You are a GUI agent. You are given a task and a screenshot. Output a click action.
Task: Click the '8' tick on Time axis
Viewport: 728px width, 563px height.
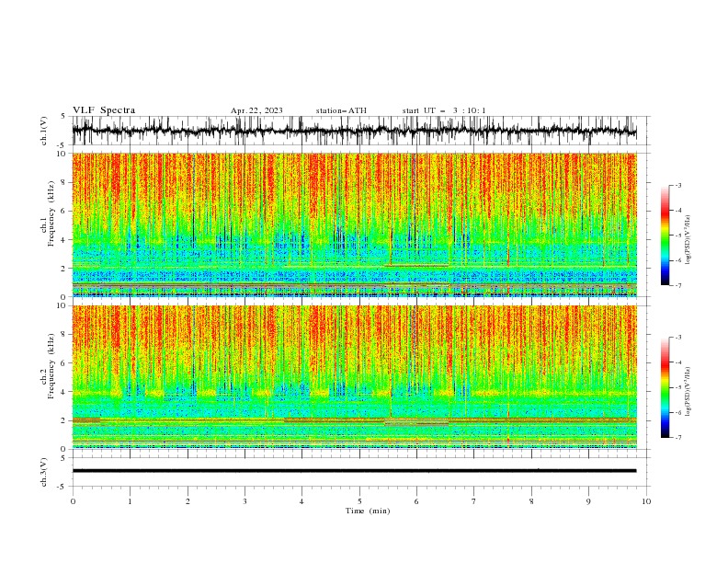click(x=531, y=501)
